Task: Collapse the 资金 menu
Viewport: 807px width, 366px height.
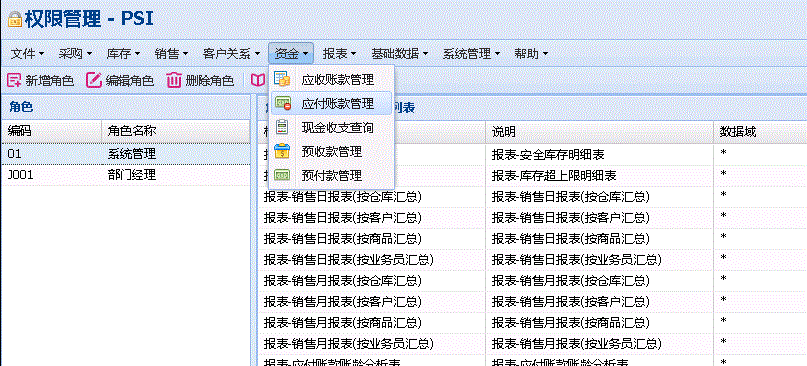Action: 291,54
